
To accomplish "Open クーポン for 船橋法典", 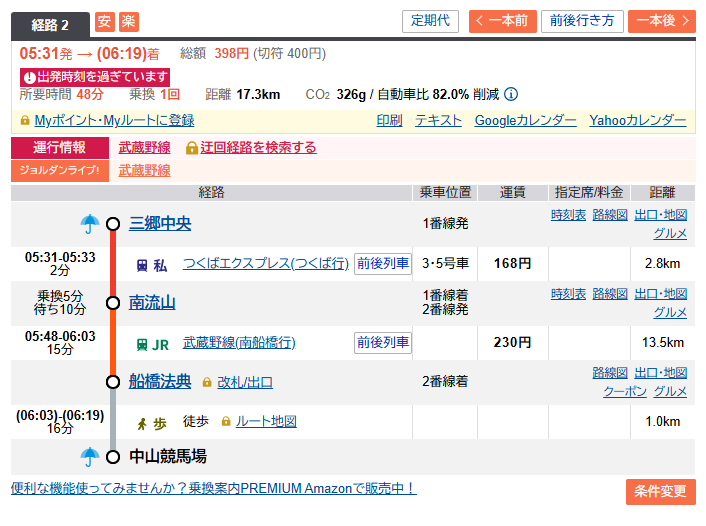I will (625, 391).
